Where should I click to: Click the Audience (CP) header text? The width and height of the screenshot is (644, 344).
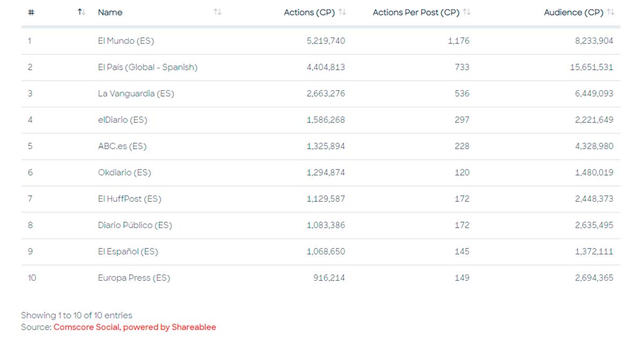(x=573, y=12)
